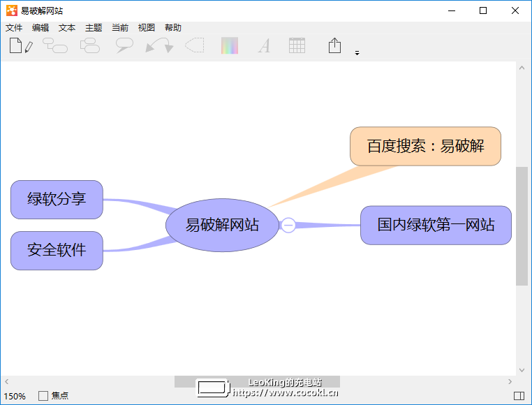Maximize the 易破解网站 window
The width and height of the screenshot is (532, 405).
pos(483,10)
